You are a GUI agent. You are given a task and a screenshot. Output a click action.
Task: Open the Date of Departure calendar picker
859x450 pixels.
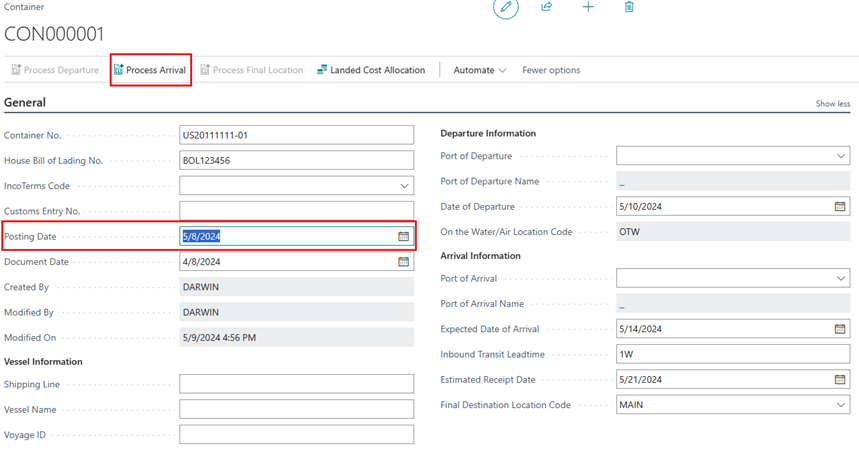point(840,207)
